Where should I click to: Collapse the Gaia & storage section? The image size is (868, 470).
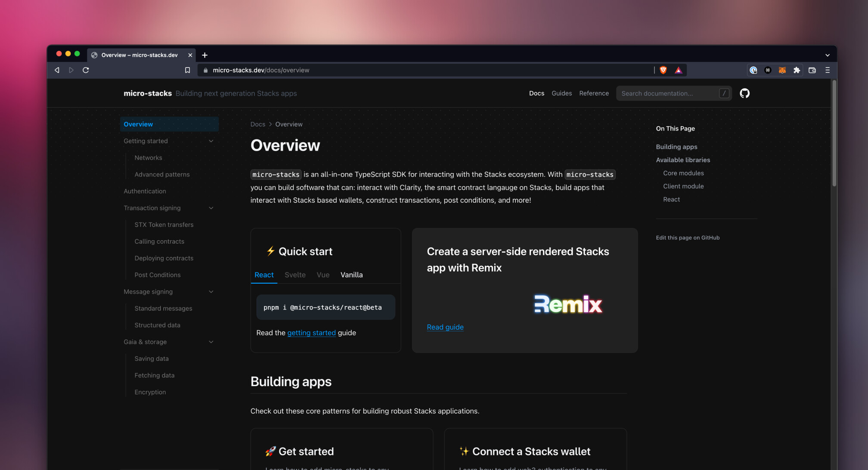click(x=211, y=342)
